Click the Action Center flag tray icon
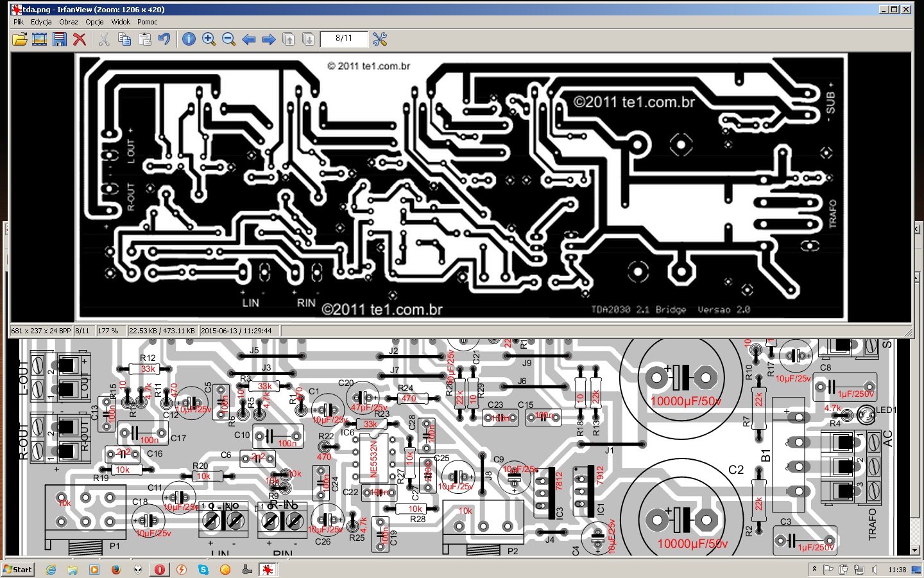The image size is (924, 578). pos(828,570)
